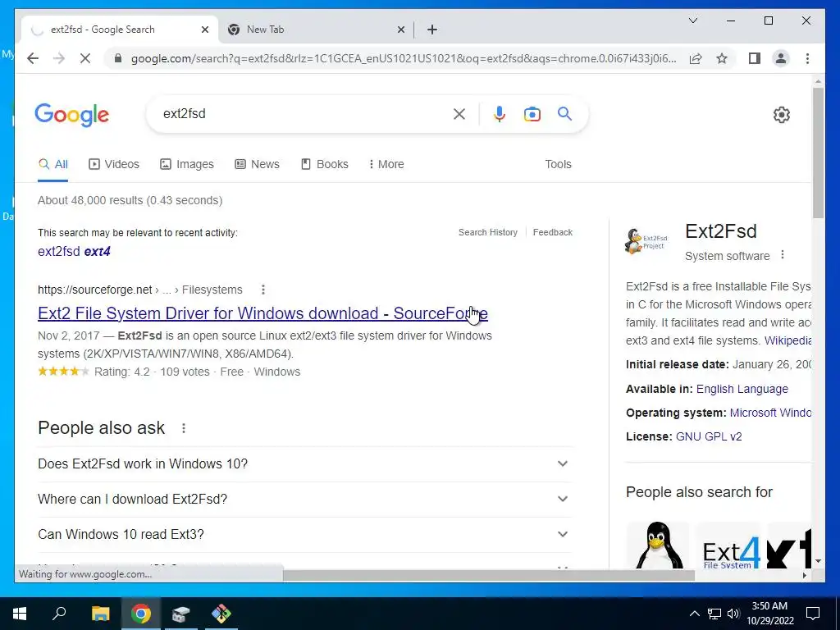Open the English Language link
The height and width of the screenshot is (630, 840).
[x=742, y=389]
